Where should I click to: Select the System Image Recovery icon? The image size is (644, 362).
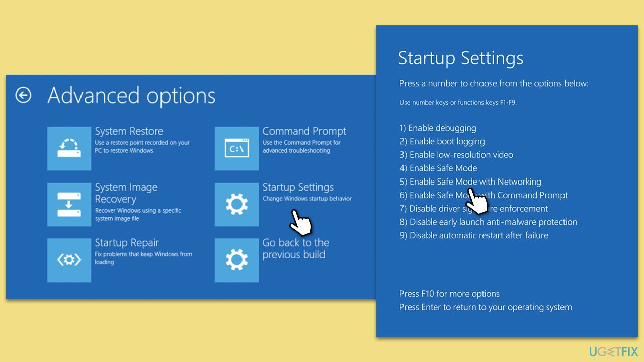pos(69,204)
